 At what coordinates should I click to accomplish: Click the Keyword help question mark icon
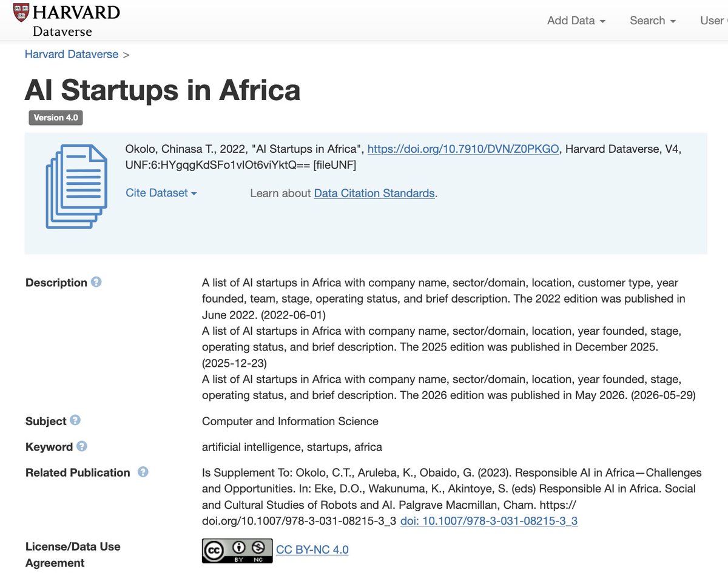[x=82, y=446]
